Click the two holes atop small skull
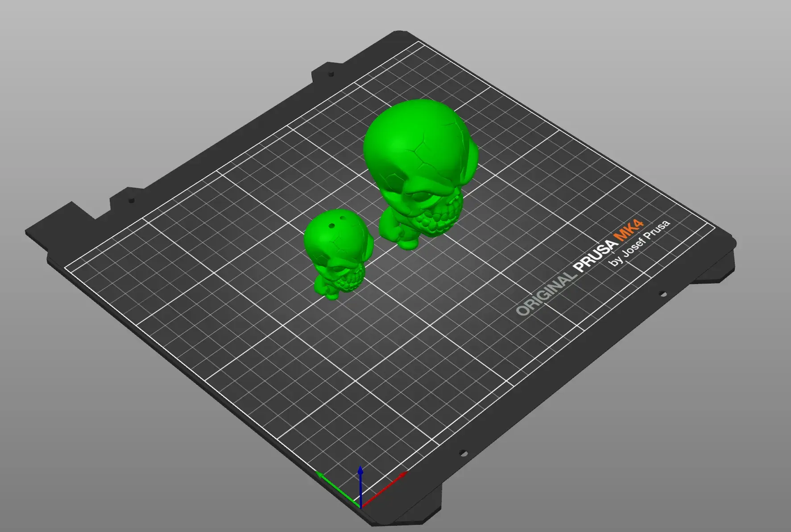The image size is (791, 532). tap(337, 222)
